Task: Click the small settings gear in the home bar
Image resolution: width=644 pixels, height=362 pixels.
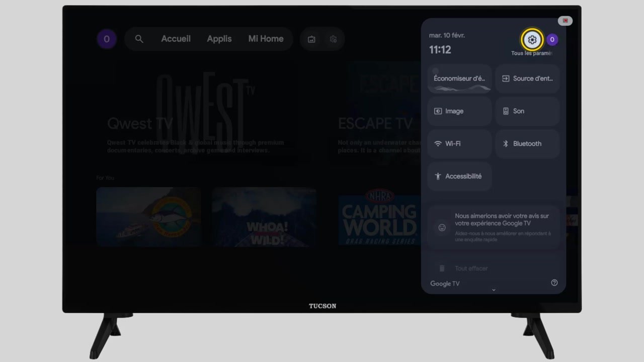Action: click(x=333, y=39)
